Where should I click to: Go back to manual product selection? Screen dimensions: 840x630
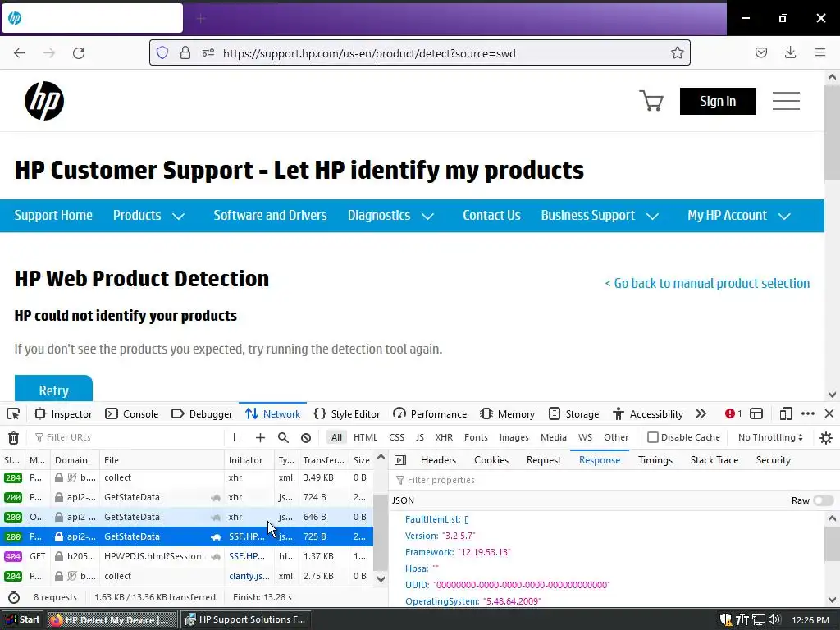point(707,283)
